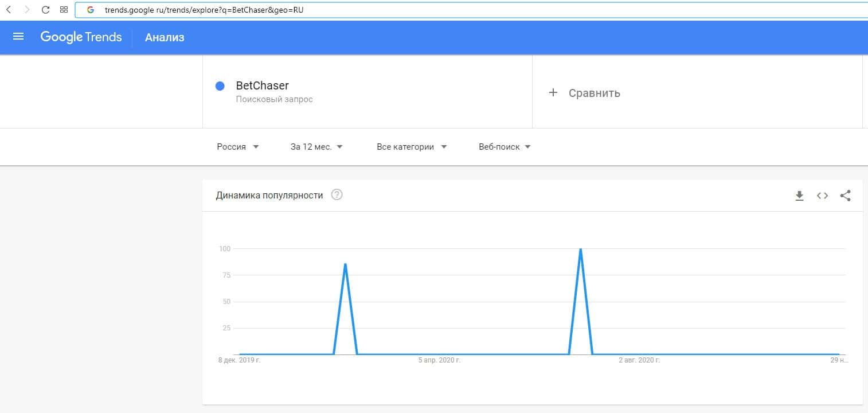
Task: Click the Google favicon in address bar
Action: (91, 10)
